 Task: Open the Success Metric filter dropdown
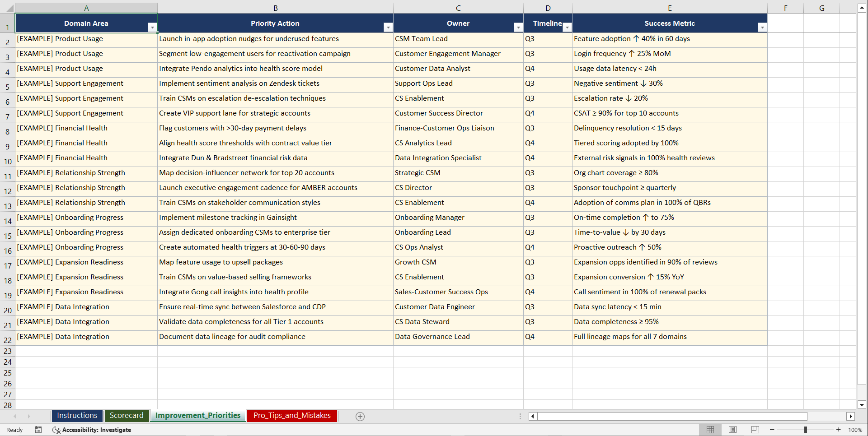[x=763, y=28]
